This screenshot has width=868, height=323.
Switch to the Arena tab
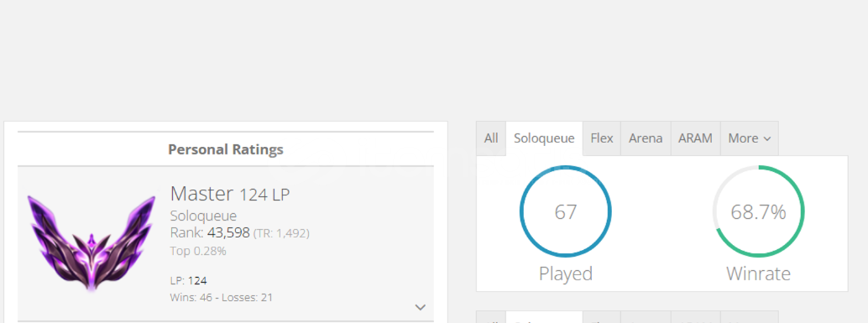pyautogui.click(x=646, y=138)
